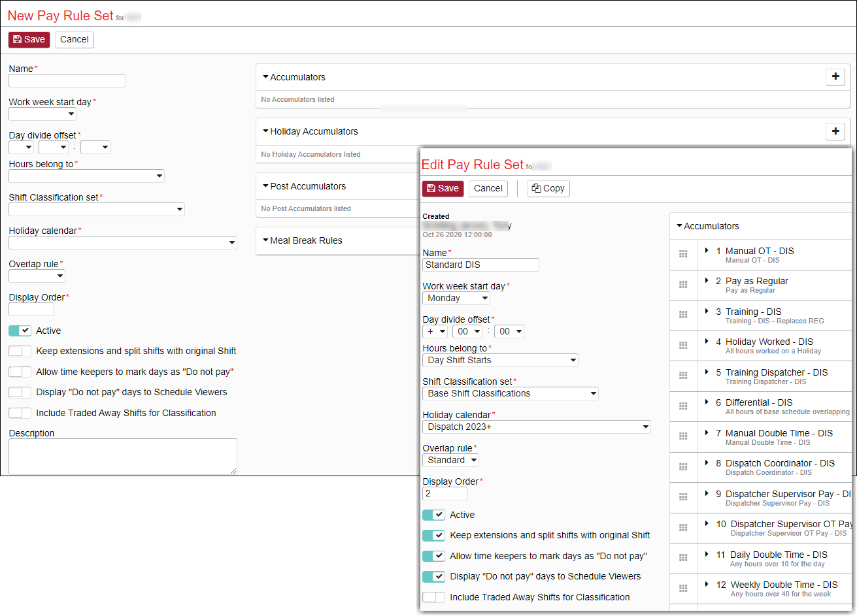This screenshot has width=857, height=616.
Task: Click Cancel on the New Pay Rule Set form
Action: 74,39
